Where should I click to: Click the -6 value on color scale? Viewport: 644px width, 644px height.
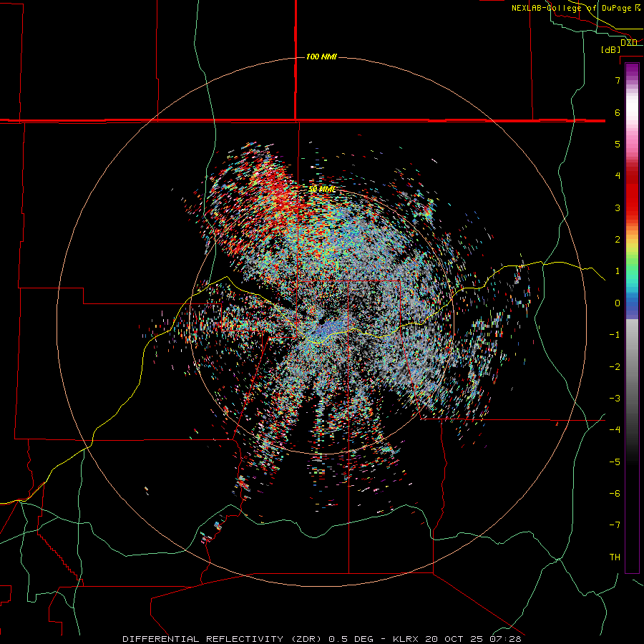coord(615,494)
